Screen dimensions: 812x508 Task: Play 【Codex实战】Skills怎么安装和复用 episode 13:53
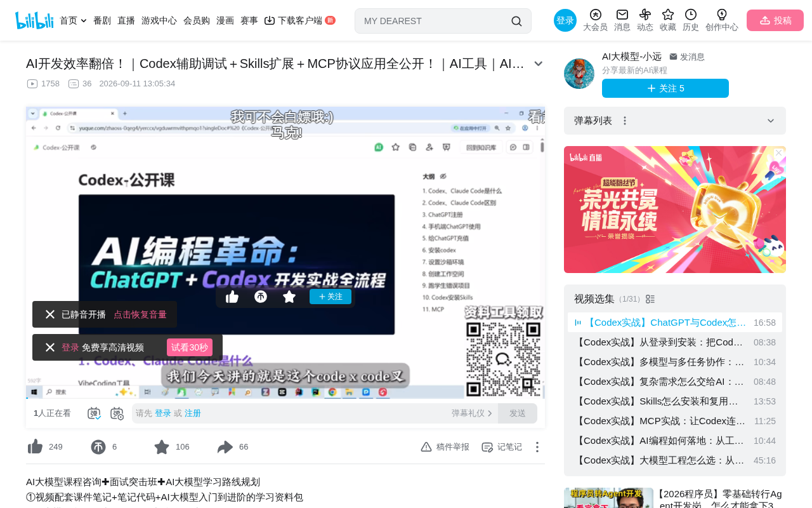coord(675,401)
